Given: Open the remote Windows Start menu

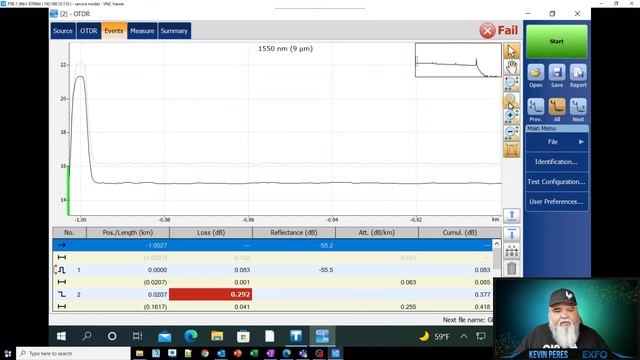Looking at the screenshot, I should [61, 336].
